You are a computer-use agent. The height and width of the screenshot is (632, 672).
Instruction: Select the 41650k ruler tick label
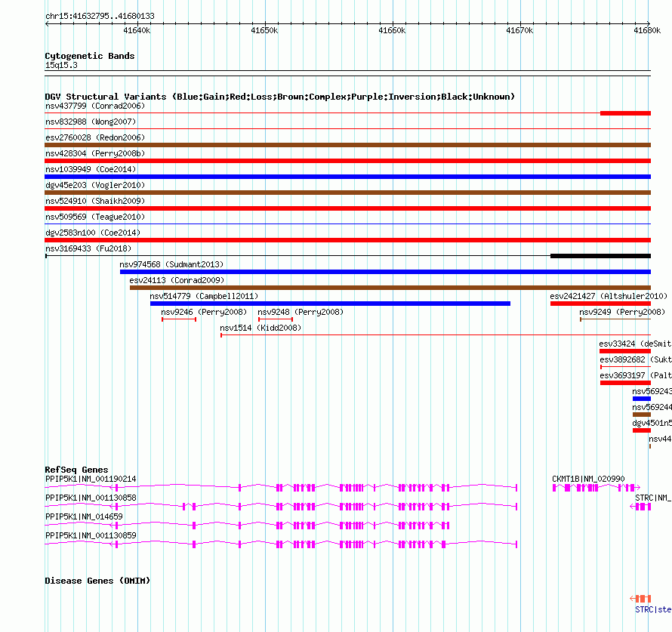pyautogui.click(x=264, y=30)
